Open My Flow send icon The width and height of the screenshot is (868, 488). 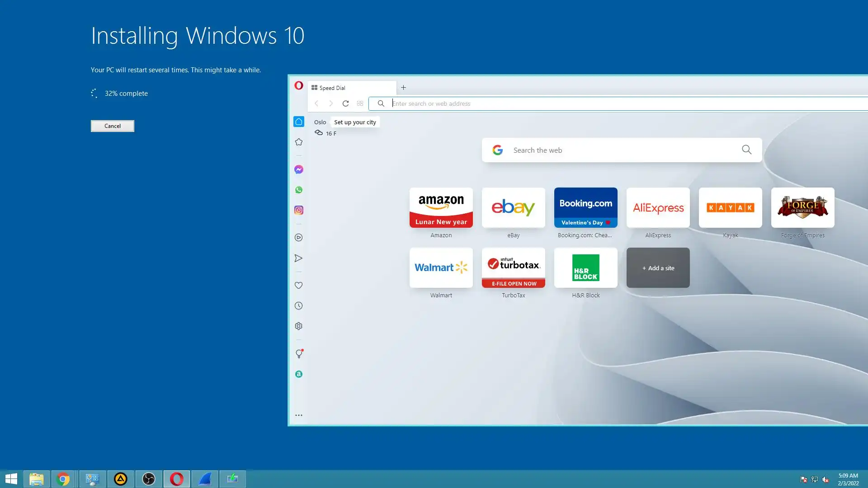coord(299,258)
